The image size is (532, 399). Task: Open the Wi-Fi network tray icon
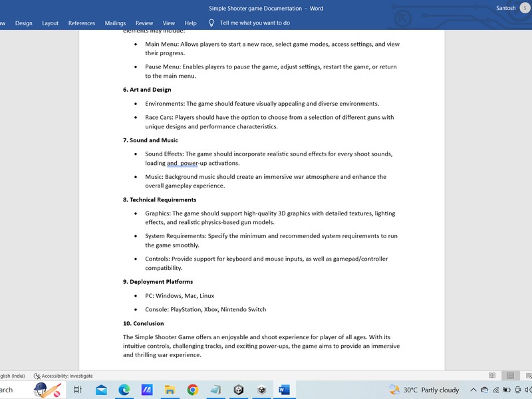(495, 390)
